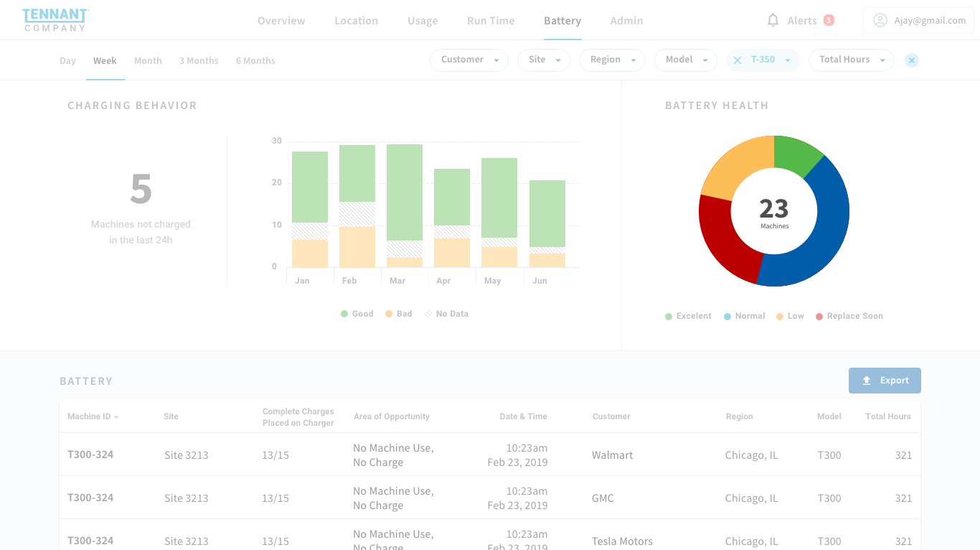Go to the Overview tab
The image size is (980, 550).
[x=281, y=21]
